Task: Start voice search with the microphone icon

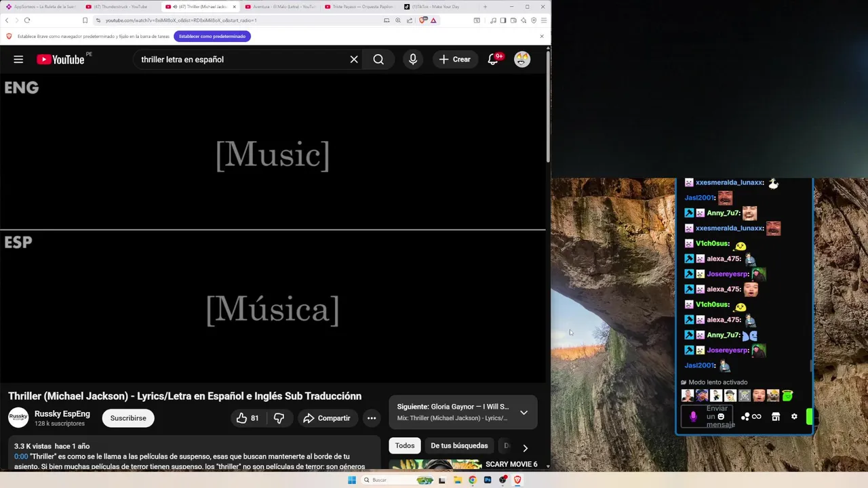Action: coord(412,60)
